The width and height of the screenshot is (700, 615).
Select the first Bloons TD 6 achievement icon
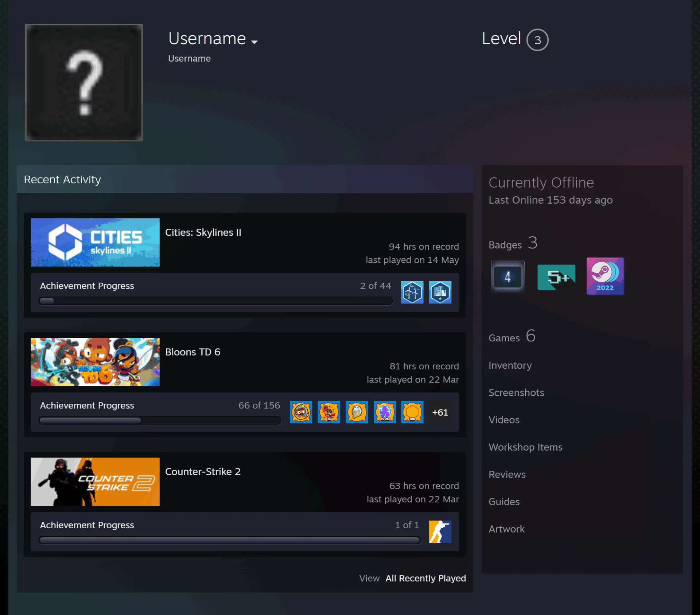click(301, 412)
